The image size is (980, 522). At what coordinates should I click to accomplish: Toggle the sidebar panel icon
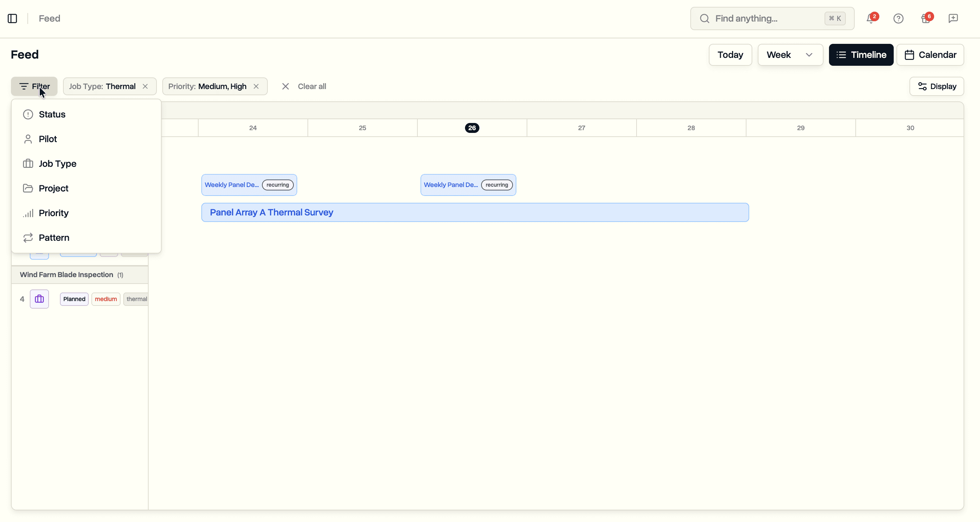[12, 18]
